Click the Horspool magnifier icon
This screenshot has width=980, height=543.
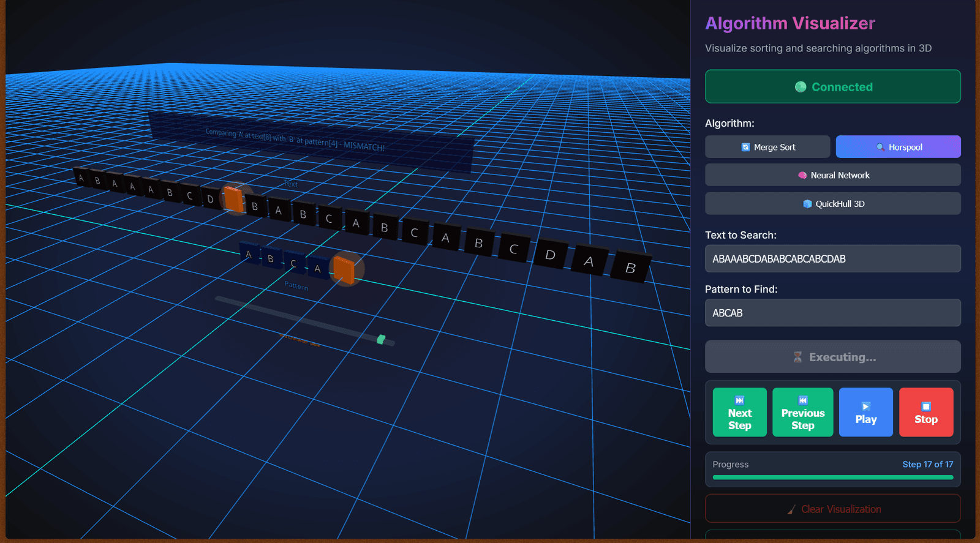point(880,147)
